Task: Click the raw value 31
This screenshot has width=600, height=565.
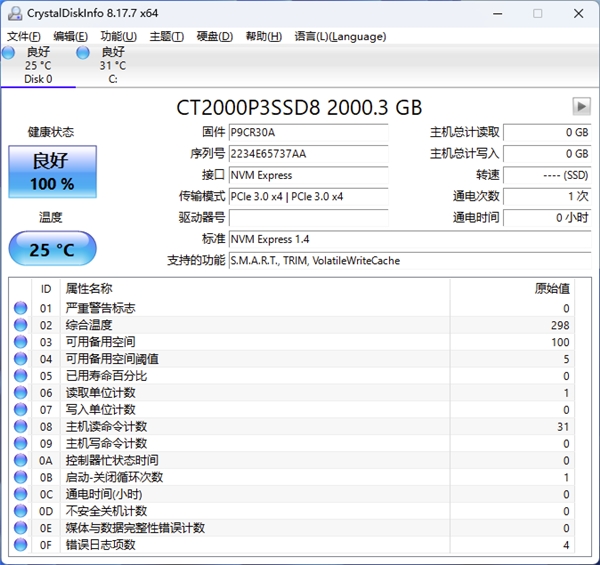Action: click(x=563, y=427)
